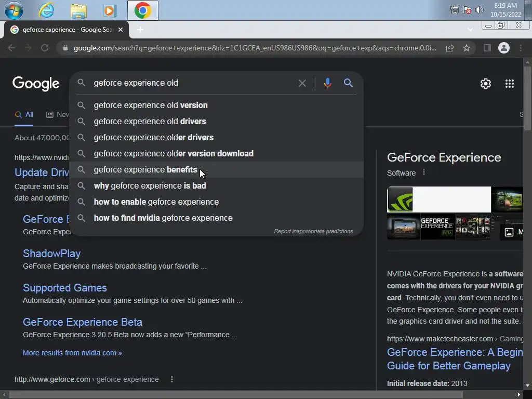Choose suggestion why geforce experience is bad
The width and height of the screenshot is (532, 399).
click(217, 185)
